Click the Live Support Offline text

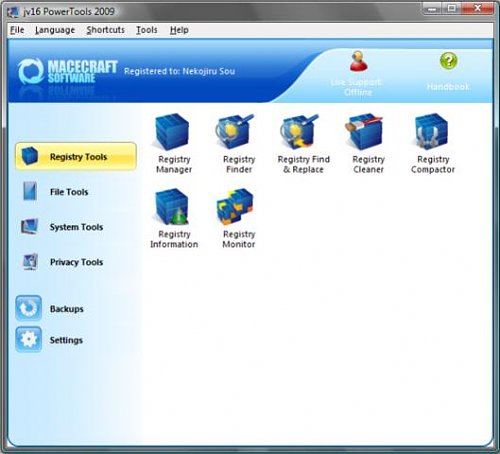pos(357,87)
